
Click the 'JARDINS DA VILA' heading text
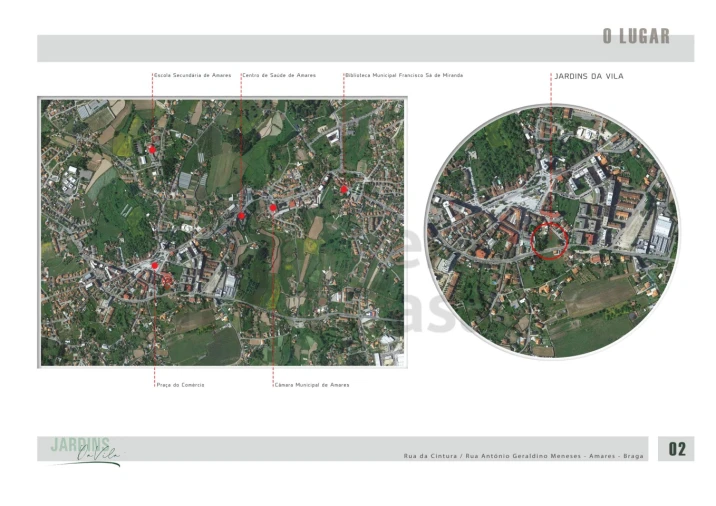589,75
